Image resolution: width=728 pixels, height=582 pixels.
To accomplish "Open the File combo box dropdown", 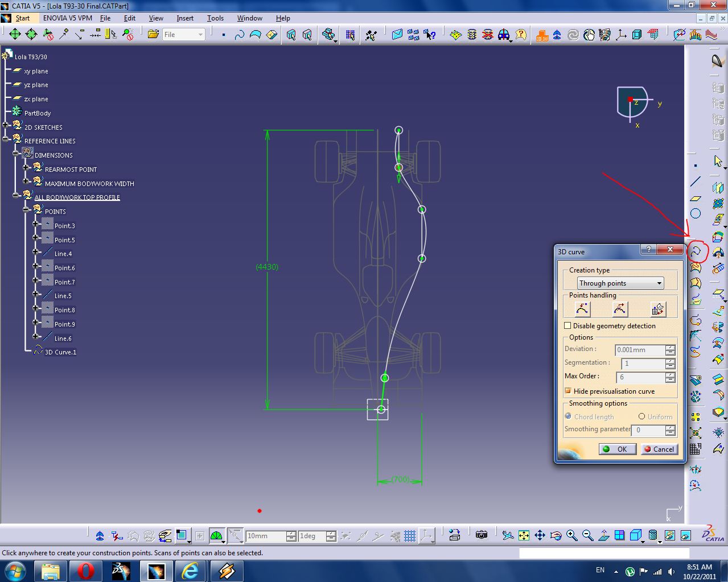I will pyautogui.click(x=200, y=34).
